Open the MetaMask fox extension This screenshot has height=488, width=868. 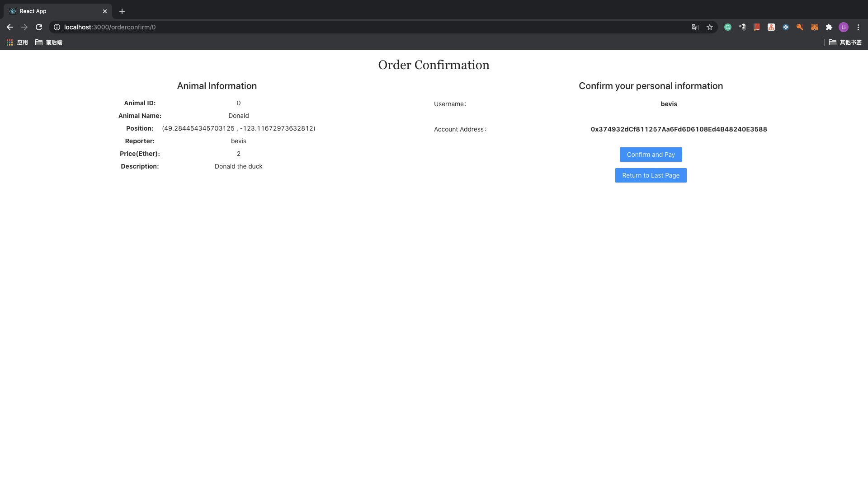814,27
